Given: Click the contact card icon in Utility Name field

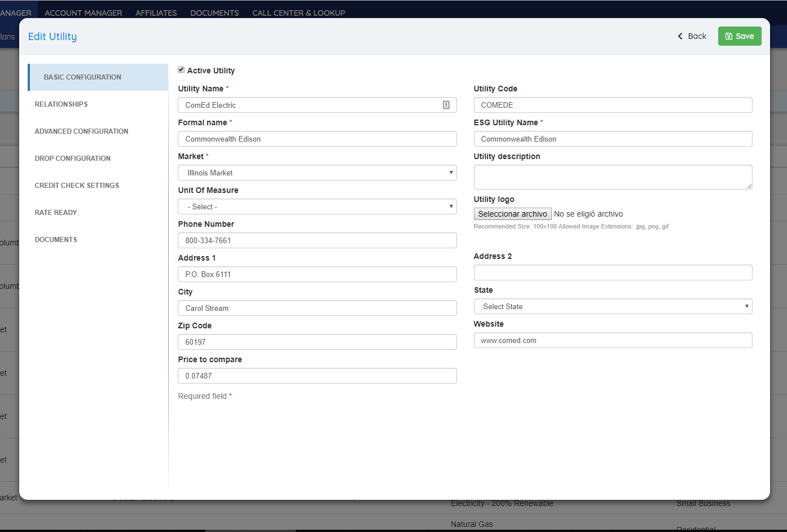Looking at the screenshot, I should 446,105.
